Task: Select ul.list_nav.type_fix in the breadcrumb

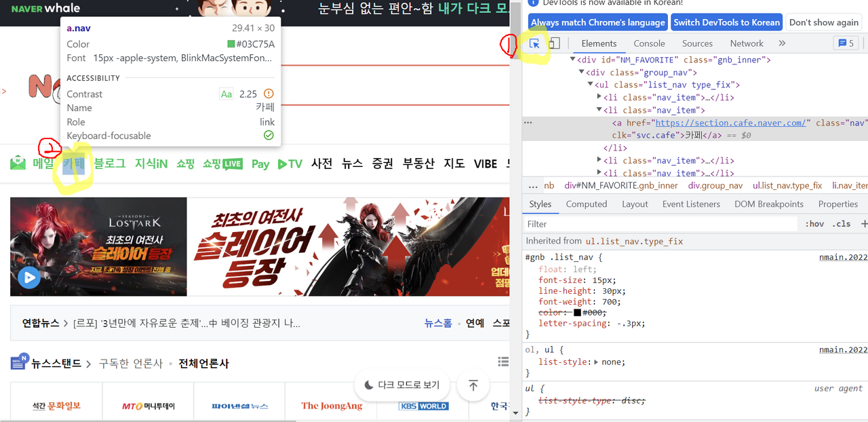Action: pyautogui.click(x=787, y=185)
